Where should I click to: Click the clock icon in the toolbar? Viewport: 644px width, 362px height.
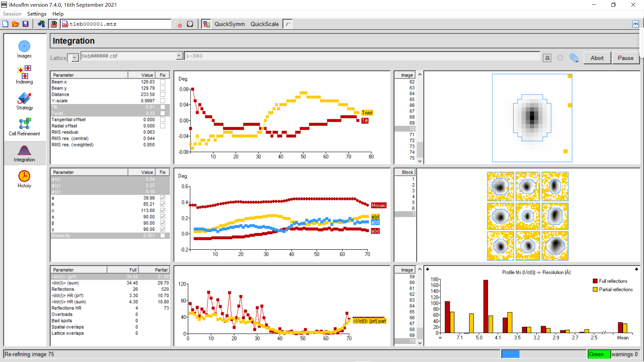pos(190,24)
